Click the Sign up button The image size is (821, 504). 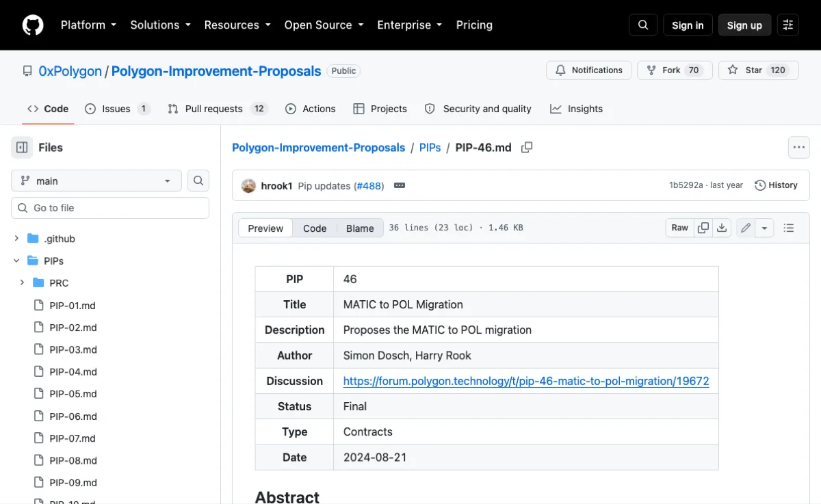click(x=744, y=25)
